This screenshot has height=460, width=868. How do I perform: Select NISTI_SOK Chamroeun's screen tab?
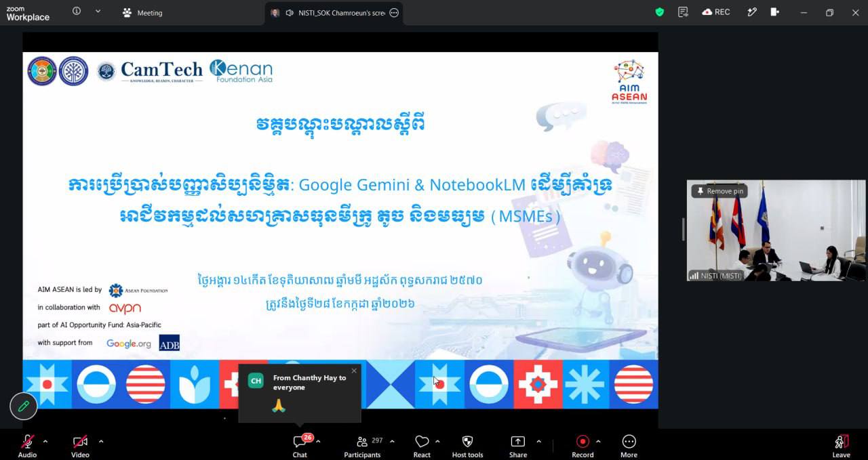[x=334, y=13]
